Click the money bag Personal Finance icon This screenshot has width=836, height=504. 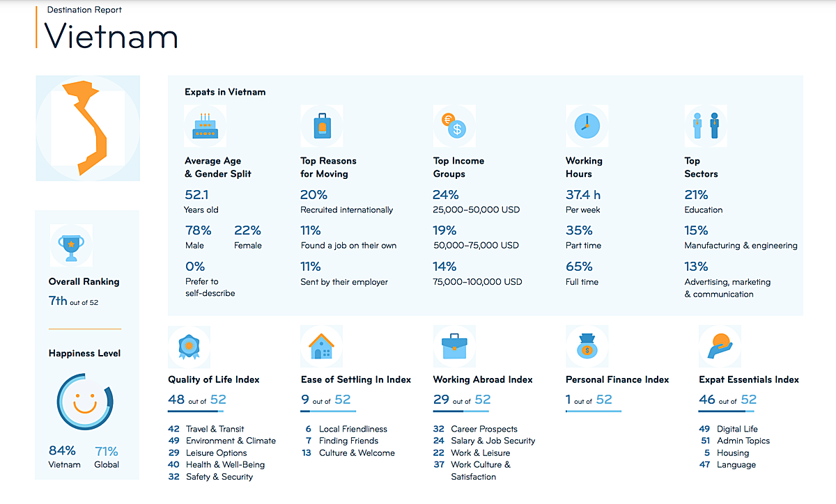(x=587, y=346)
